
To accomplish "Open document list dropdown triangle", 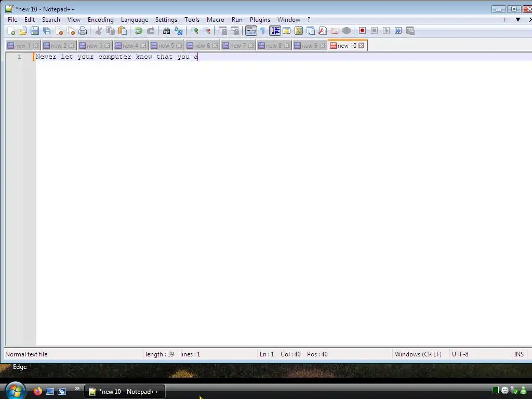I will coord(518,20).
